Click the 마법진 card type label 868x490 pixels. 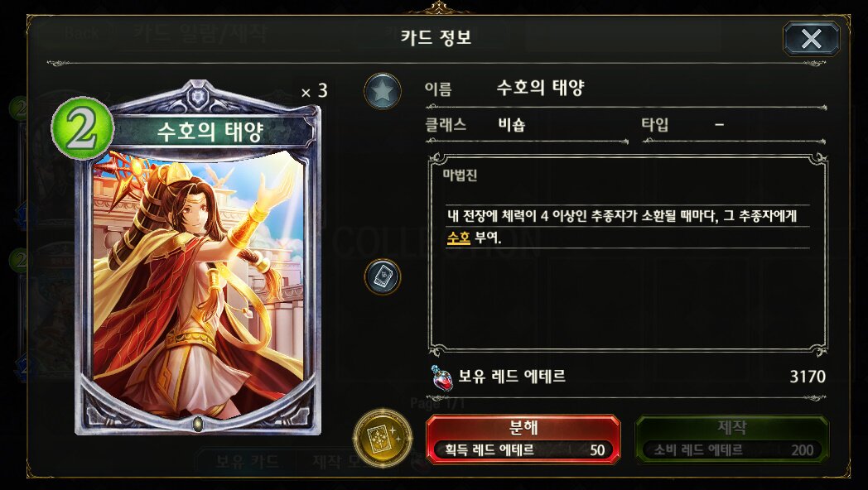click(460, 175)
